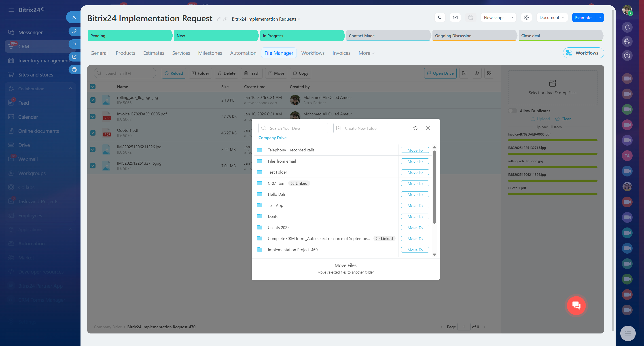The image size is (644, 346).
Task: Click the phone call icon in header
Action: click(440, 17)
